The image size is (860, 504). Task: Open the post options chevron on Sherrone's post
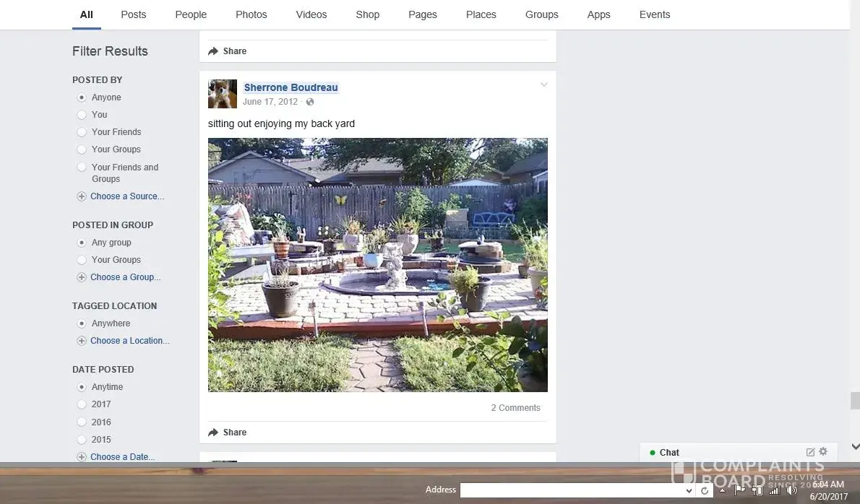(544, 85)
